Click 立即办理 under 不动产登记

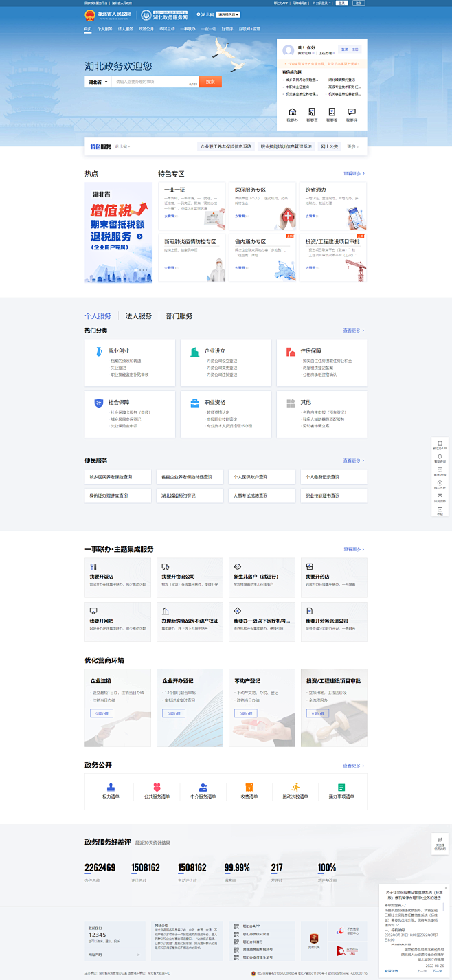246,713
